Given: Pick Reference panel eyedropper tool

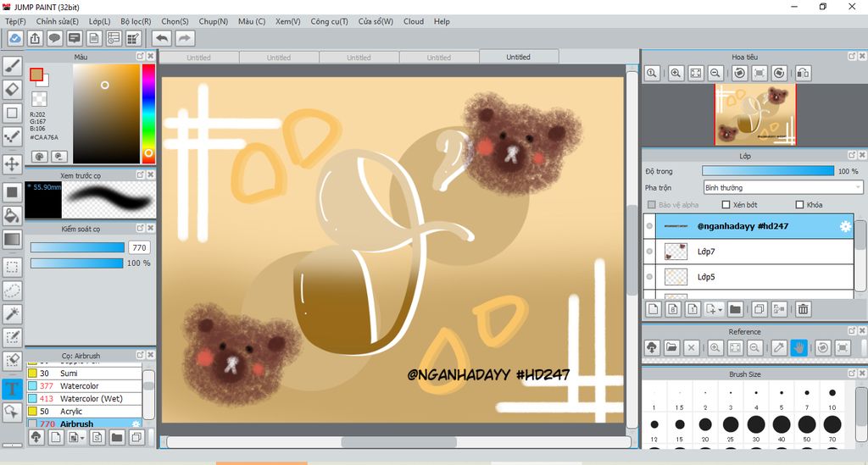Looking at the screenshot, I should 779,348.
